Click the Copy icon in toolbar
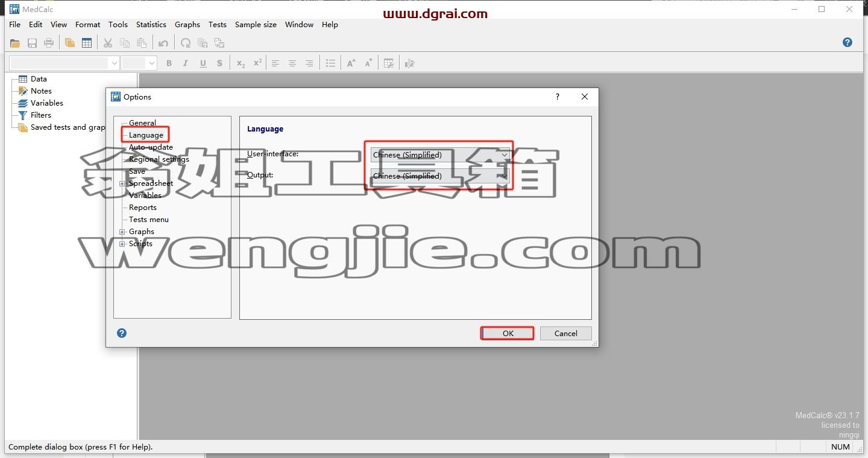The width and height of the screenshot is (868, 458). click(x=125, y=43)
